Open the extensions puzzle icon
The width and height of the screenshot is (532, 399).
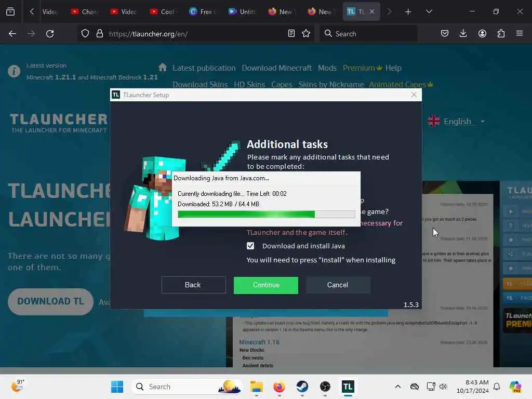[x=501, y=33]
